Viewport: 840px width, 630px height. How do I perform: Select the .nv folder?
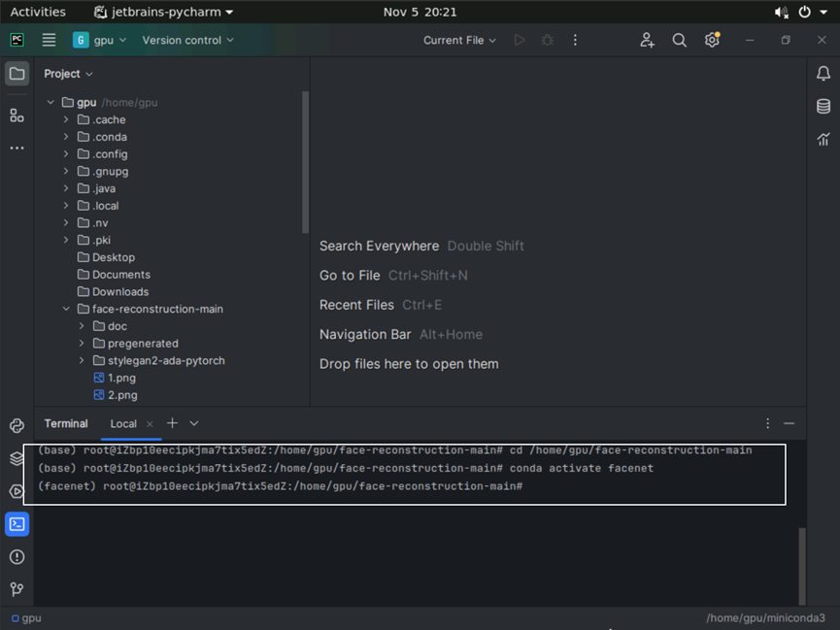92,223
